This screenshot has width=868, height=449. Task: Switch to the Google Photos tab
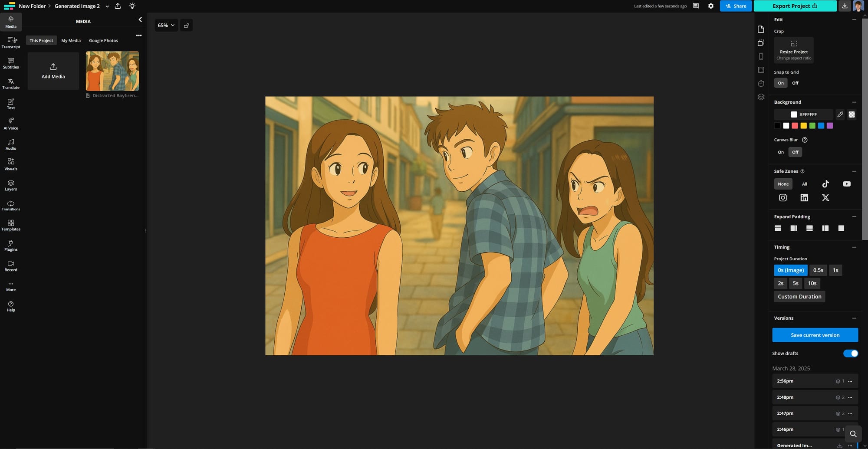[x=103, y=40]
